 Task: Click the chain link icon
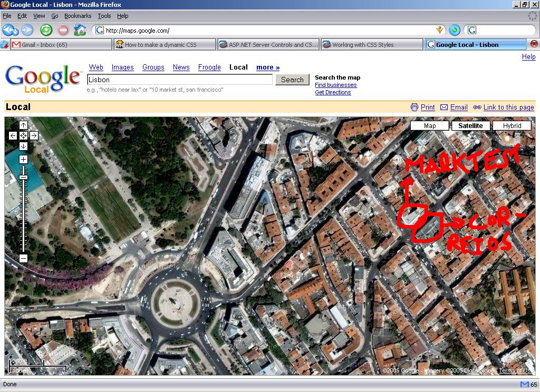click(x=477, y=107)
